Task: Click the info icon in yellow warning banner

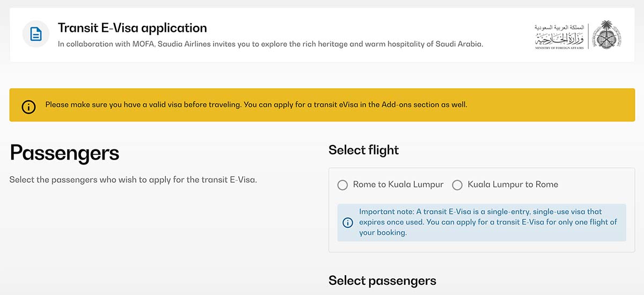Action: [28, 106]
